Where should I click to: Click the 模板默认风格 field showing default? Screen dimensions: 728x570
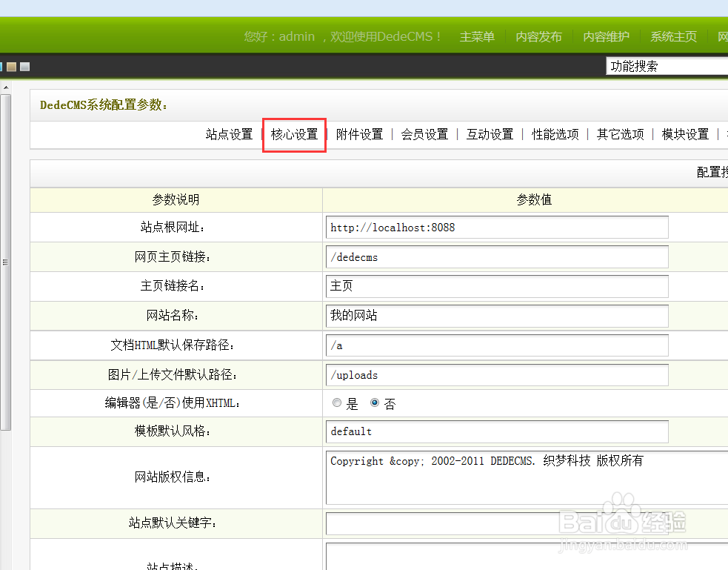pyautogui.click(x=497, y=431)
